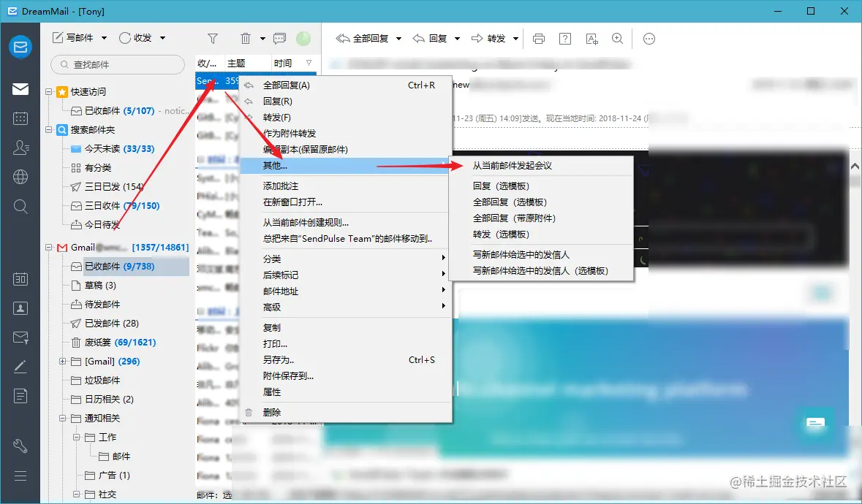Image resolution: width=862 pixels, height=504 pixels.
Task: Open the date 30 calendar sidebar icon
Action: tap(20, 278)
